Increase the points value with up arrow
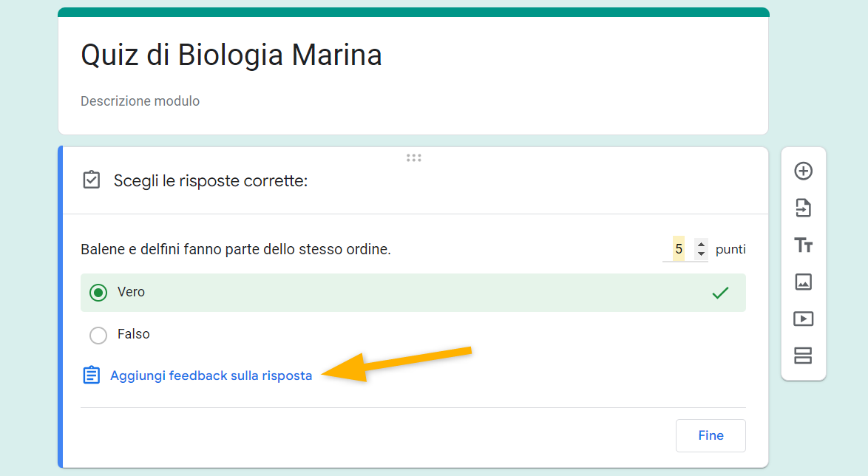The image size is (868, 476). tap(702, 245)
